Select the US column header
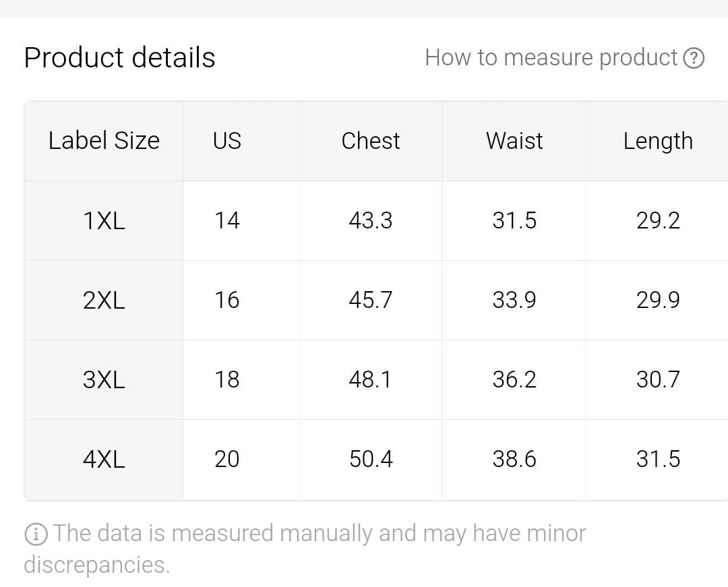This screenshot has width=728, height=587. click(227, 141)
